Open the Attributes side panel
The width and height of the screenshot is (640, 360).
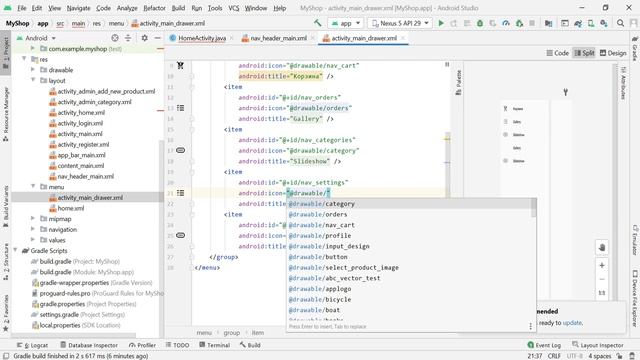click(623, 83)
